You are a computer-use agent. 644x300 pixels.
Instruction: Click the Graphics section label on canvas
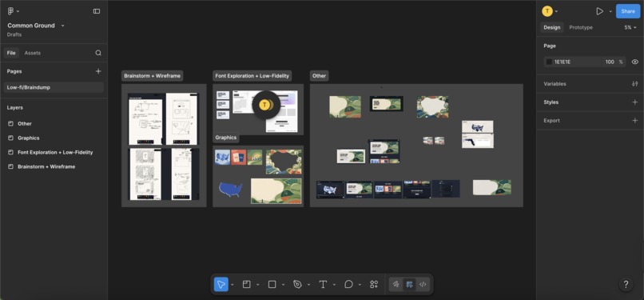click(226, 138)
